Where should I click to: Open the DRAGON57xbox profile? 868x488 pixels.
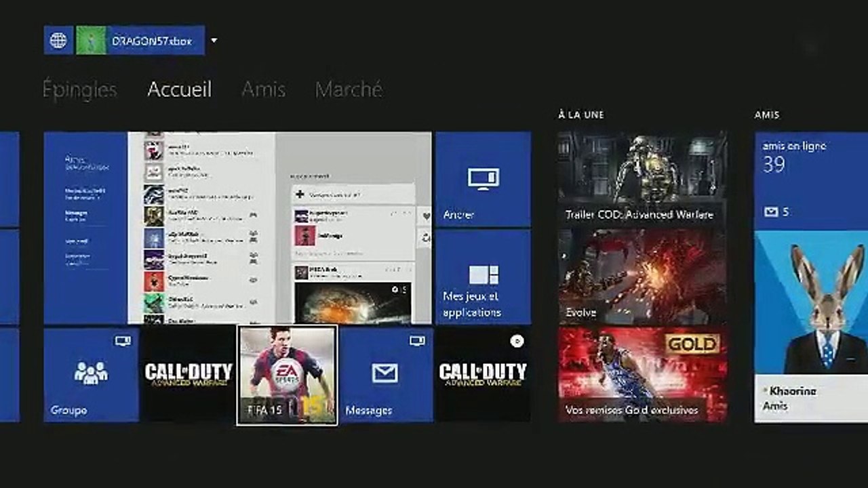click(140, 41)
